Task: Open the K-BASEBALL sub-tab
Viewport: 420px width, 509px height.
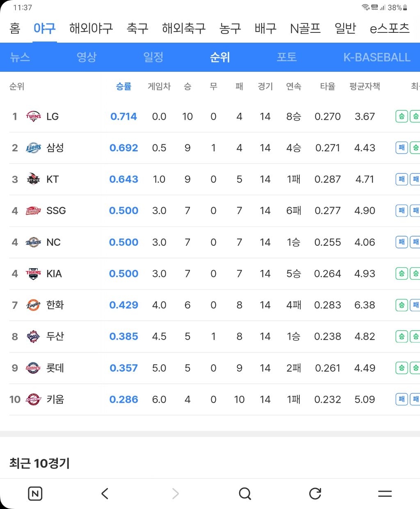Action: [377, 57]
